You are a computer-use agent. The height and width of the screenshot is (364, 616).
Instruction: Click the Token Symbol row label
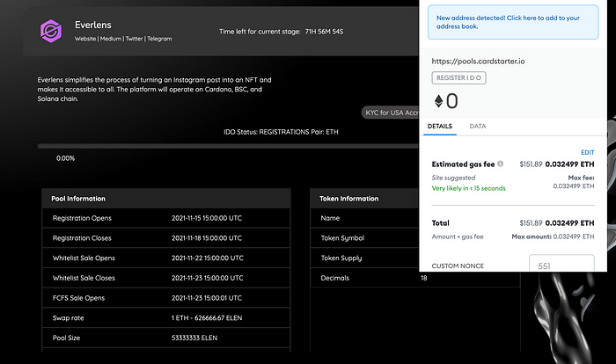coord(342,238)
